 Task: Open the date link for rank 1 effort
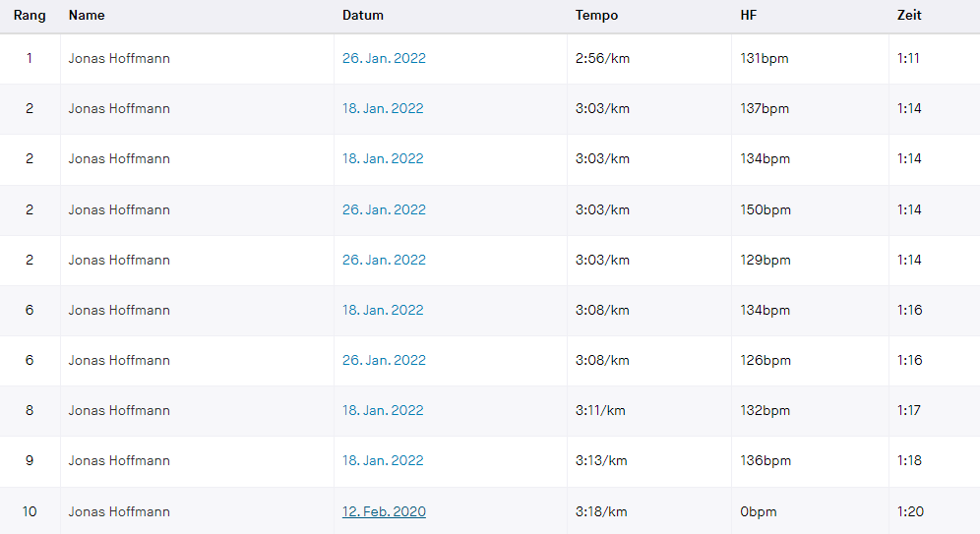point(384,58)
